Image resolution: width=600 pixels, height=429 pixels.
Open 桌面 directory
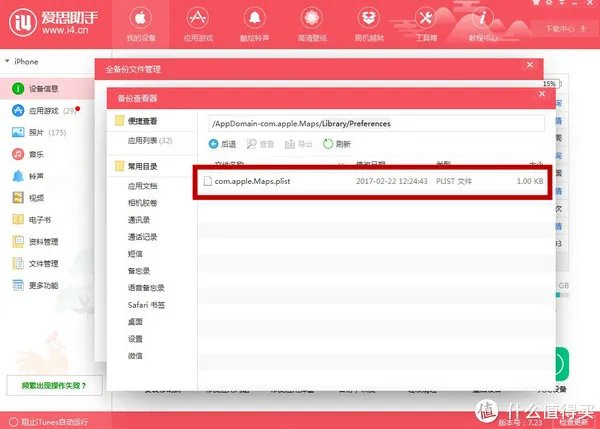tap(135, 322)
